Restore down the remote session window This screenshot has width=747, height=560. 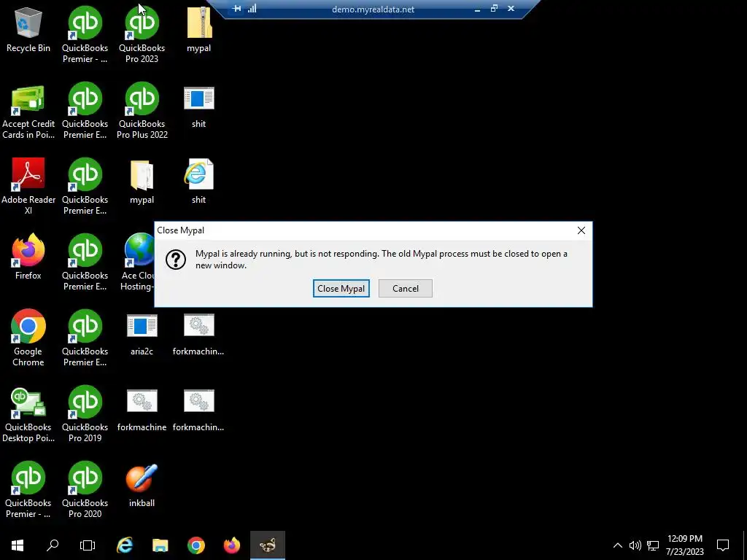point(494,9)
